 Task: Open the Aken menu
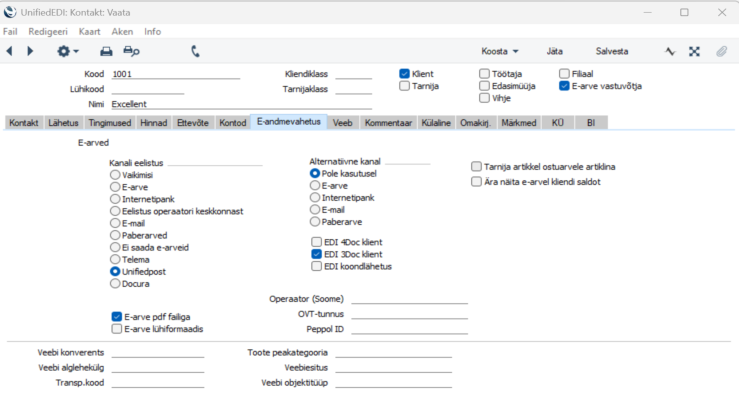pyautogui.click(x=122, y=32)
